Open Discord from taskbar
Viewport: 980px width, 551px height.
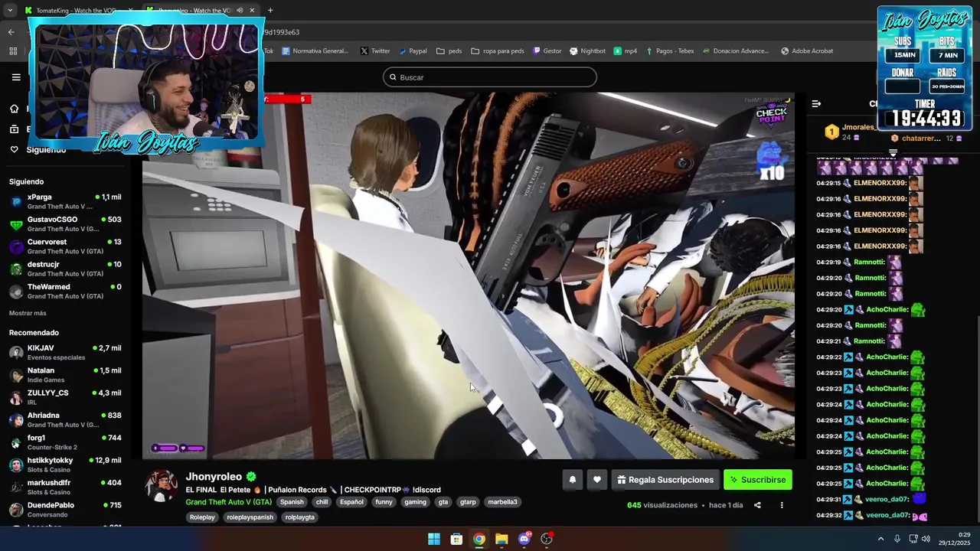tap(524, 539)
